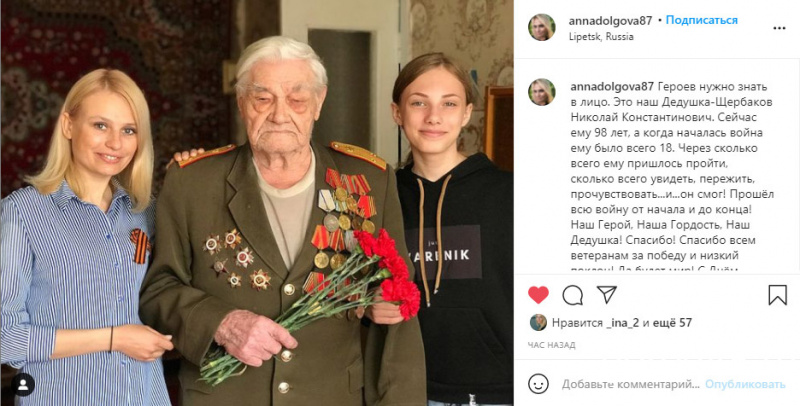Click the header profile avatar
The image size is (800, 406).
point(541,28)
